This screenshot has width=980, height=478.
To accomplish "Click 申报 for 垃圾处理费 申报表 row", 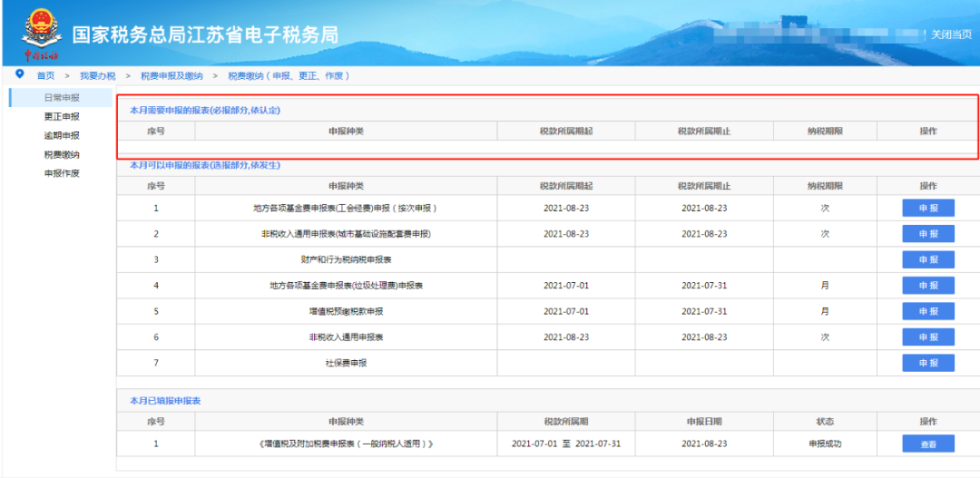I will [928, 286].
